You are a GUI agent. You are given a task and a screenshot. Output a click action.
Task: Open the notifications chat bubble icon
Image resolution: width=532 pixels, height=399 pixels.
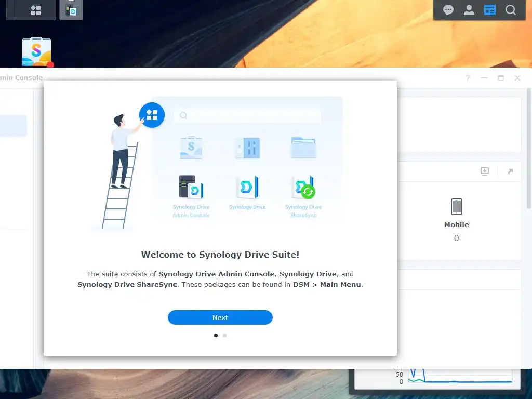pyautogui.click(x=448, y=10)
